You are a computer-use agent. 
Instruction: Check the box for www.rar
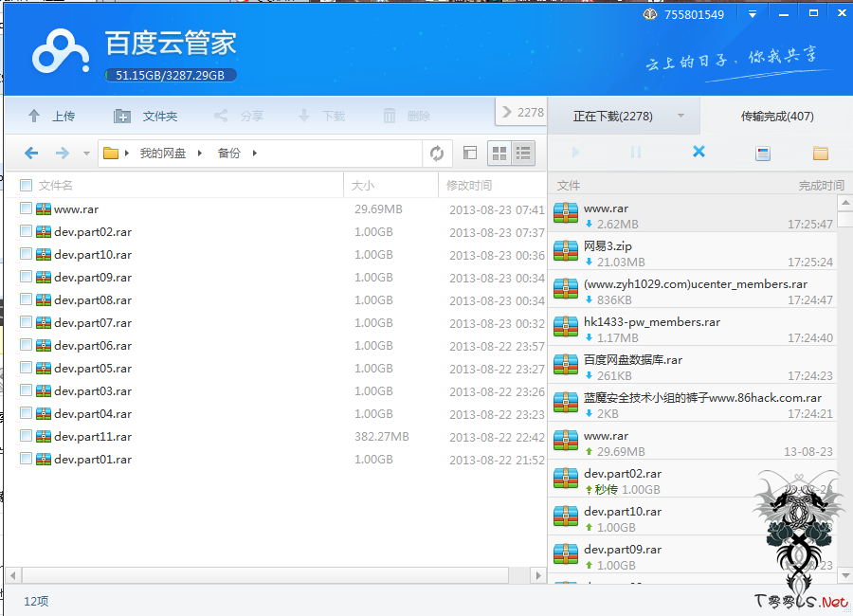(26, 208)
